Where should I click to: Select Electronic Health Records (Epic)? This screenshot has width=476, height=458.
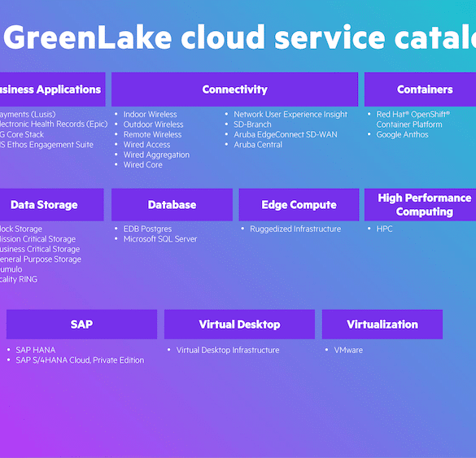tap(54, 124)
